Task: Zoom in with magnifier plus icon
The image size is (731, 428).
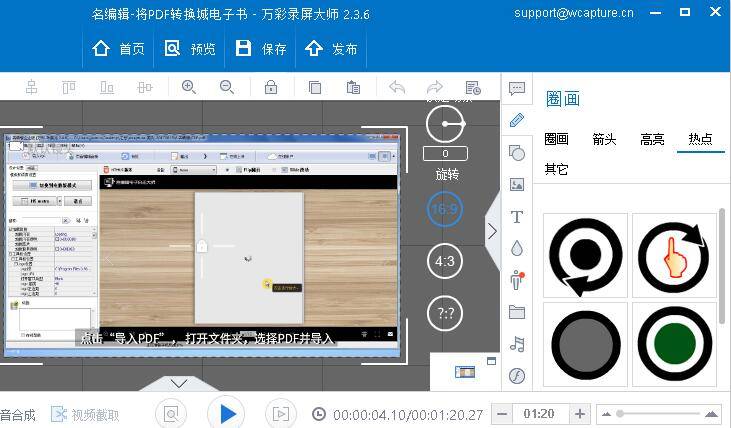Action: coord(189,87)
